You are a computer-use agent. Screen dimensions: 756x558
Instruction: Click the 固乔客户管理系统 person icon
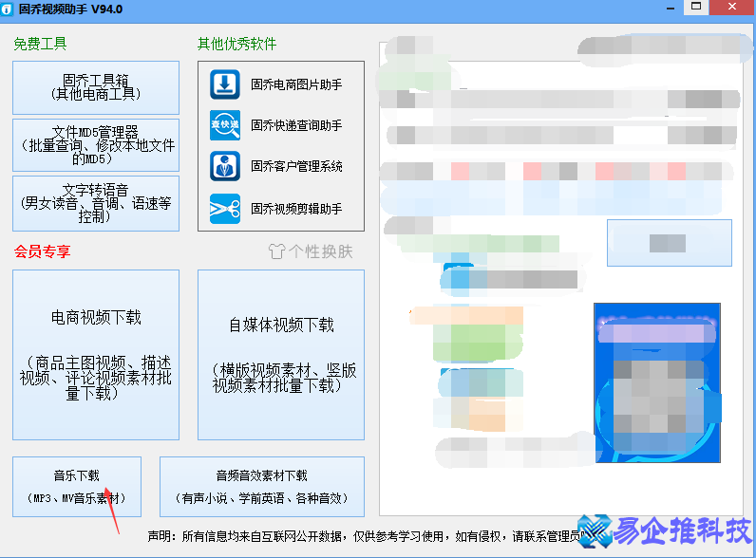pos(225,166)
